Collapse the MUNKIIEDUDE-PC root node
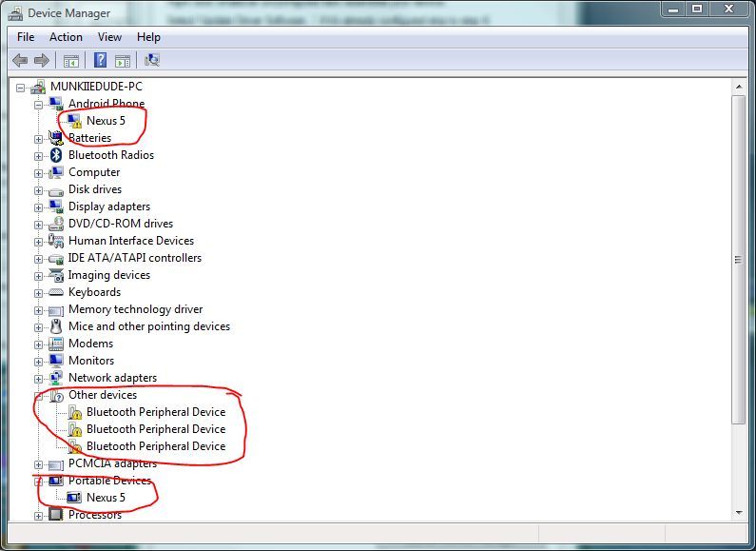 [22, 87]
